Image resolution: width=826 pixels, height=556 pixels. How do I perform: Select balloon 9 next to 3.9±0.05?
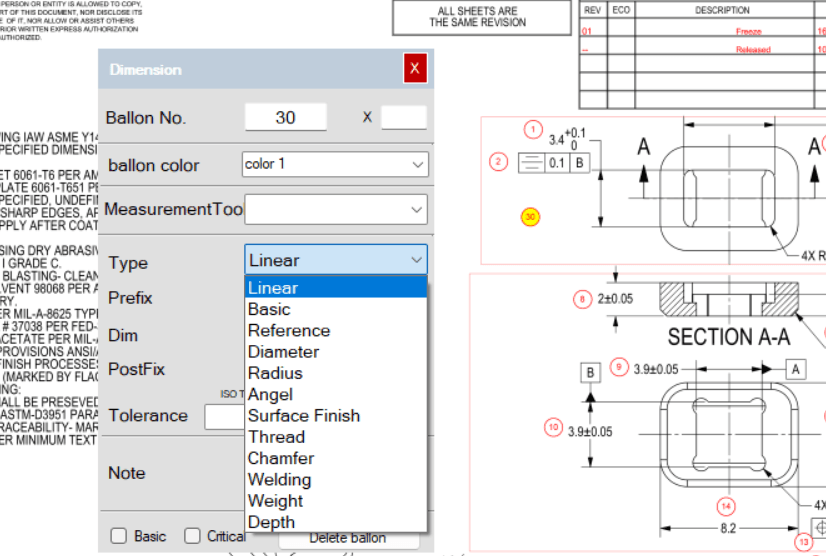(619, 367)
